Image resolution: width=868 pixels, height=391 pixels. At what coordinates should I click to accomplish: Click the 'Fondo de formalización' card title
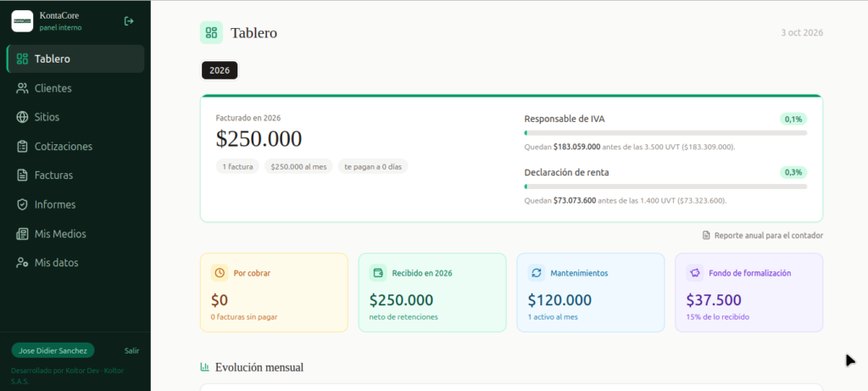(749, 273)
